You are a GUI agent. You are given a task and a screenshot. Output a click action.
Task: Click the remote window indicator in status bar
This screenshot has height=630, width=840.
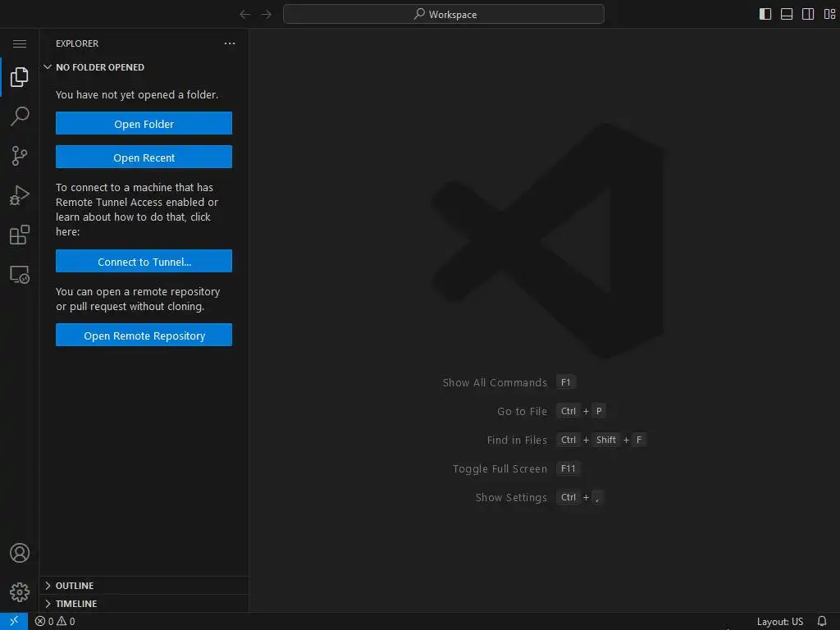click(14, 621)
